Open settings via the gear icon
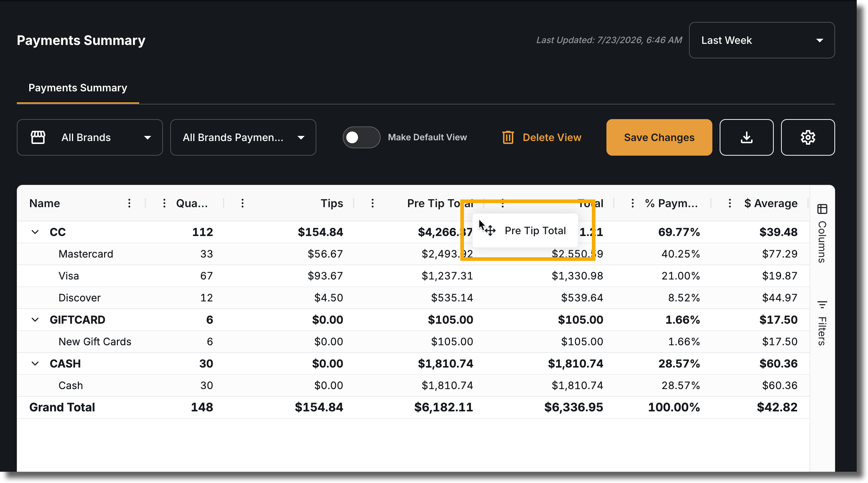 808,137
